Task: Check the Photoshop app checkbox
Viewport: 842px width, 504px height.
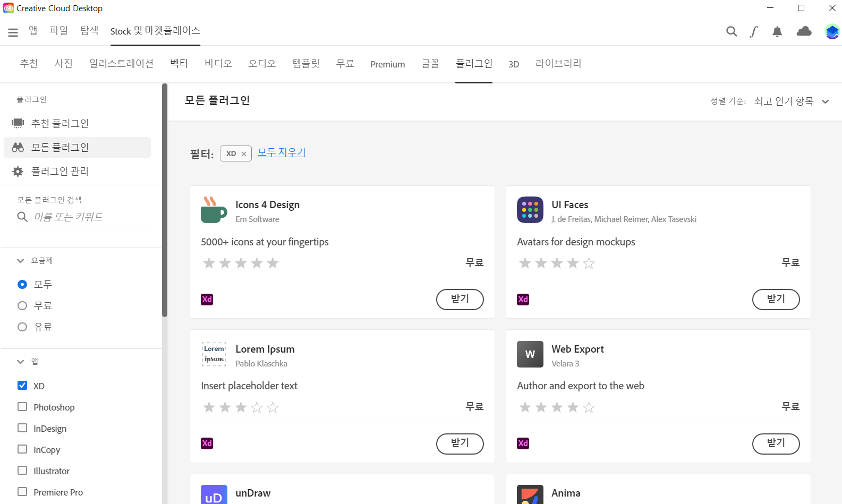Action: [22, 407]
